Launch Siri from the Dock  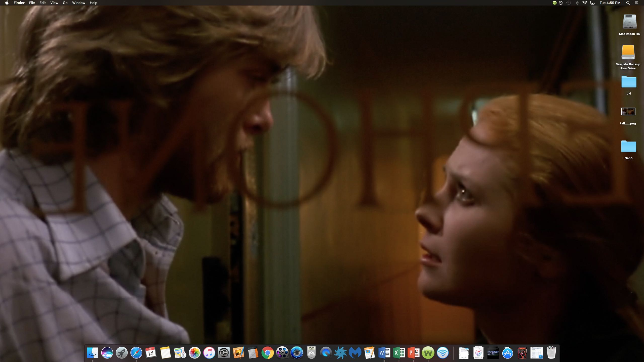(107, 353)
